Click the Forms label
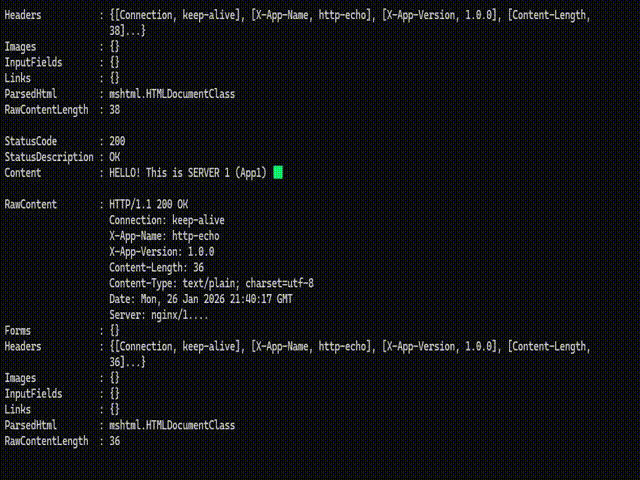Viewport: 640px width, 480px height. tap(17, 330)
